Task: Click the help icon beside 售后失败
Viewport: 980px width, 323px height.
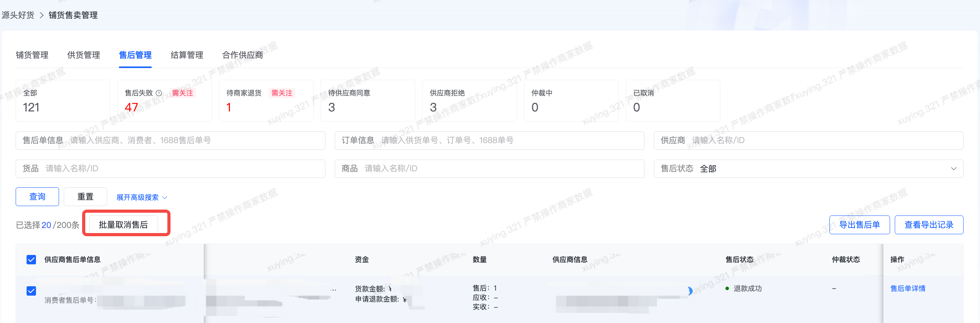Action: point(159,93)
